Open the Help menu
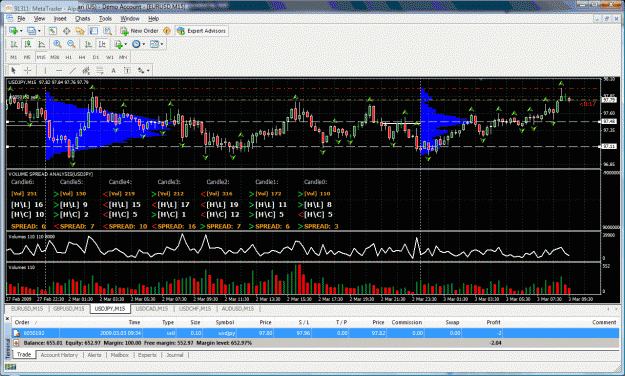The height and width of the screenshot is (376, 625). coord(153,18)
